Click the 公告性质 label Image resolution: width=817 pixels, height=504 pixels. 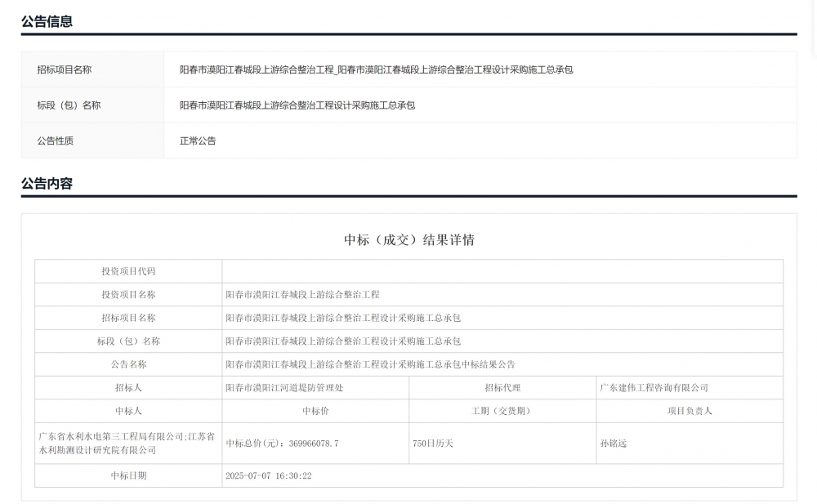click(x=56, y=140)
